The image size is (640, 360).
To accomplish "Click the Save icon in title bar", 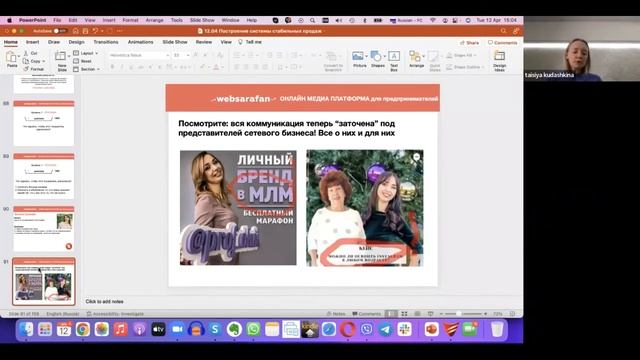I will click(x=85, y=31).
